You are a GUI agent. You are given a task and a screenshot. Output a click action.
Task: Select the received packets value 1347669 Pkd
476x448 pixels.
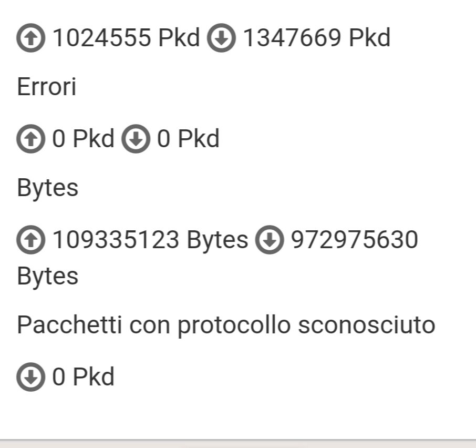tap(317, 38)
